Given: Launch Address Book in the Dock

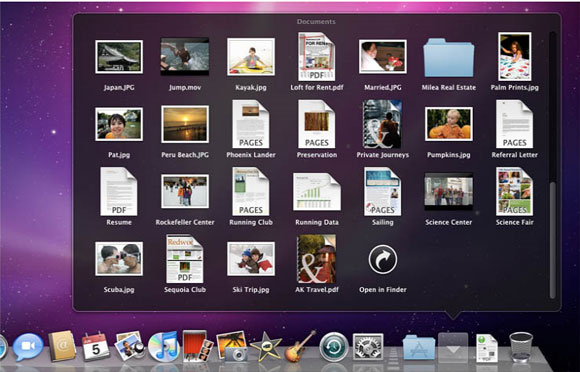Looking at the screenshot, I should pos(62,346).
